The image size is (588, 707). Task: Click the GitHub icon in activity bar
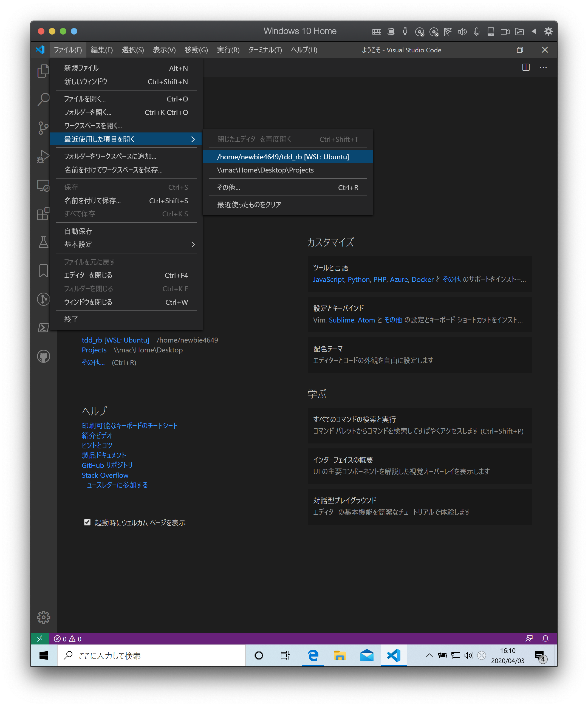(43, 356)
